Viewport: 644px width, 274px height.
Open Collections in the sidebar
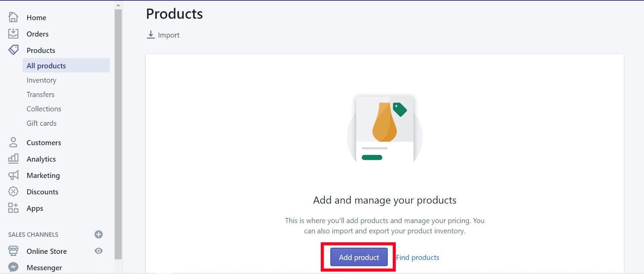coord(44,109)
